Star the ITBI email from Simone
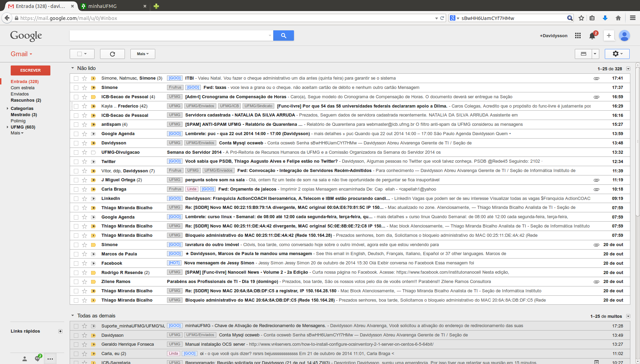Viewport: 640px width, 364px height. [x=85, y=78]
